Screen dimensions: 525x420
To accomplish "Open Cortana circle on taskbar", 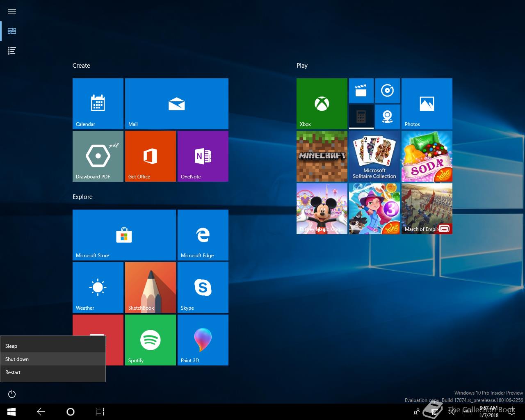I will pos(71,411).
